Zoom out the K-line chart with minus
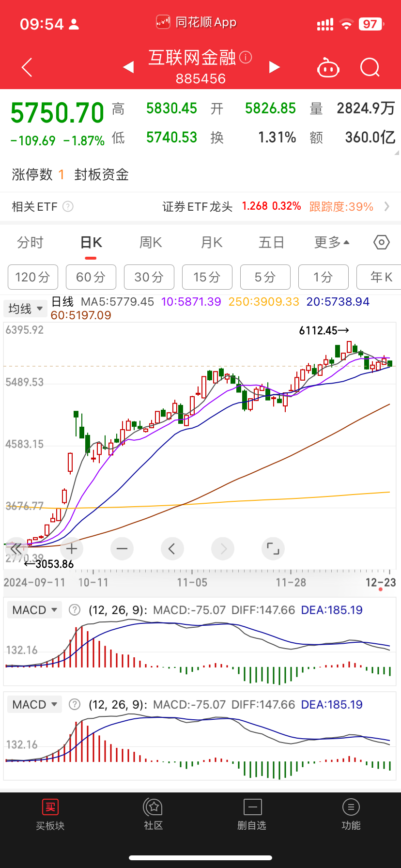 point(122,549)
